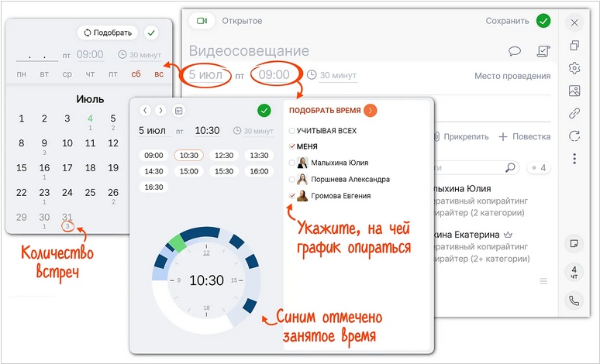The height and width of the screenshot is (364, 600).
Task: Click the Повестка add agenda option
Action: [x=524, y=137]
